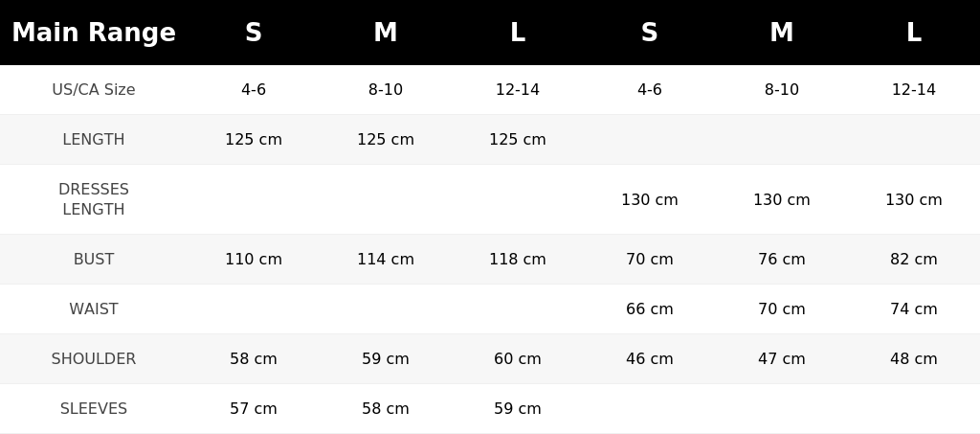This screenshot has height=434, width=980.
Task: Click the SLEEVES row label
Action: click(94, 408)
